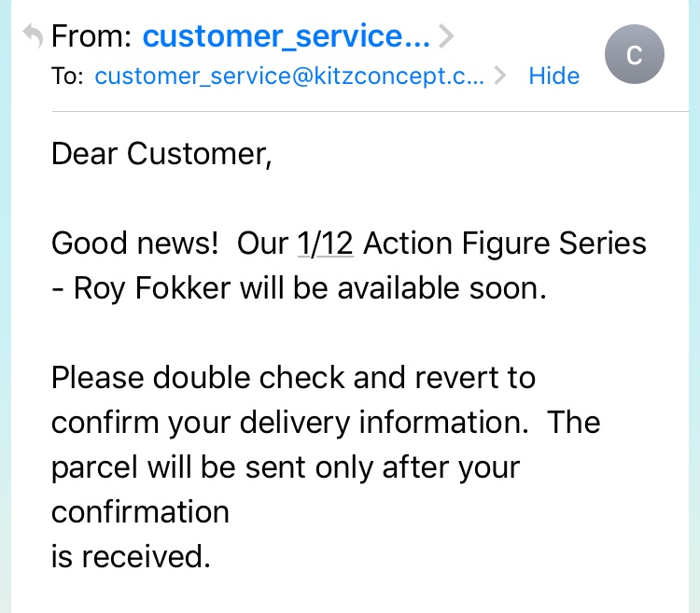700x613 pixels.
Task: Click the is received. closing line
Action: [x=131, y=557]
